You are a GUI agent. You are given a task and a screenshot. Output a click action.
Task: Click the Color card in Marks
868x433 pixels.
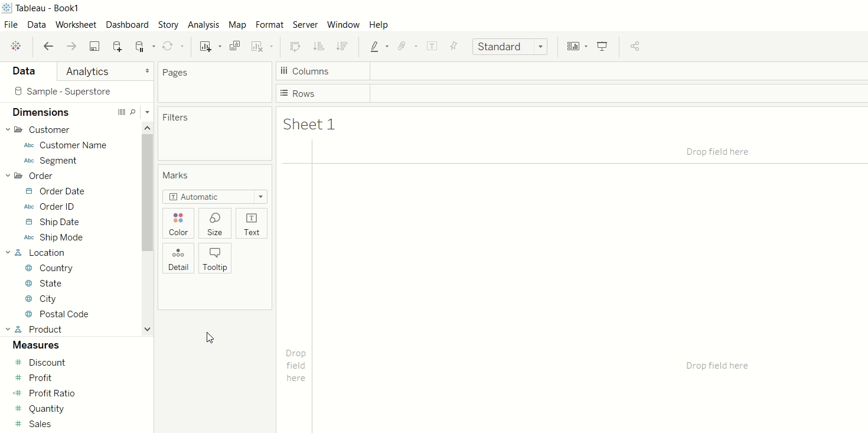tap(178, 223)
